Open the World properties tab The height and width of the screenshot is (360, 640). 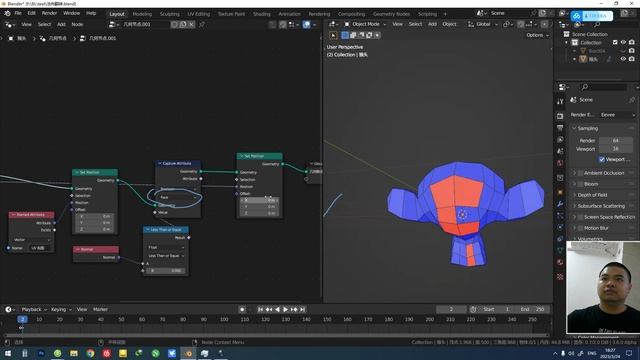560,163
